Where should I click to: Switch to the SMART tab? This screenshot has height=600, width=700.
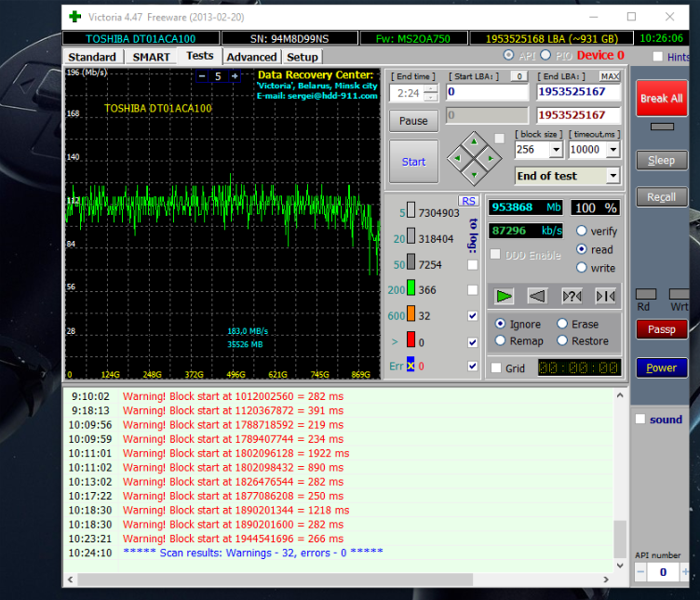[151, 57]
